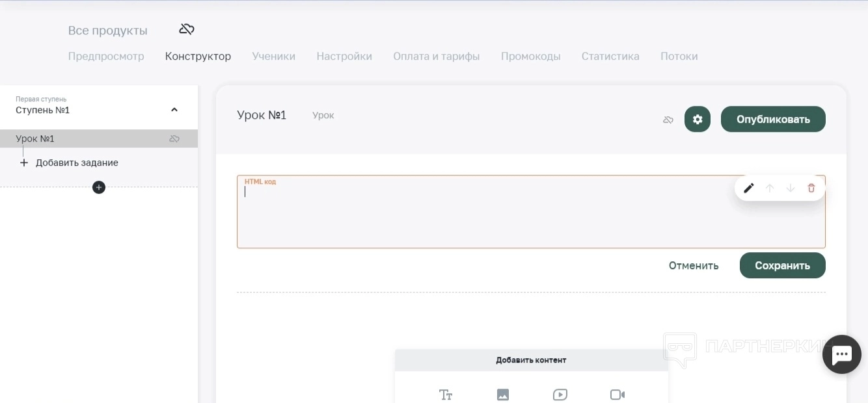Image resolution: width=868 pixels, height=403 pixels.
Task: Click the plus icon beside Добавить задание
Action: tap(24, 162)
